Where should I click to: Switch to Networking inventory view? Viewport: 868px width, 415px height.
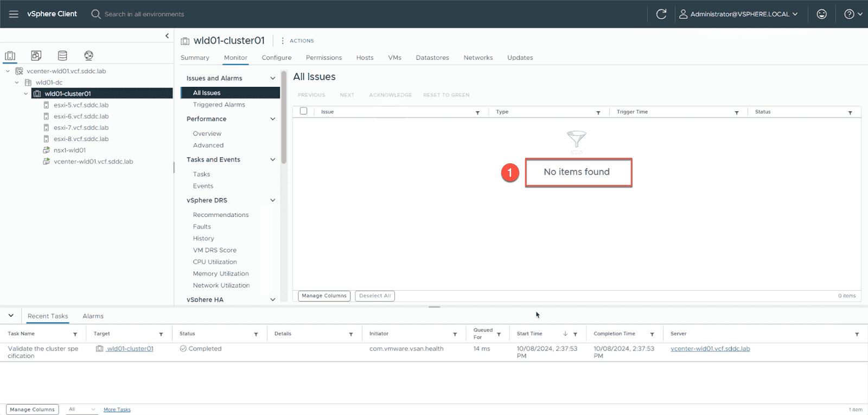(88, 55)
